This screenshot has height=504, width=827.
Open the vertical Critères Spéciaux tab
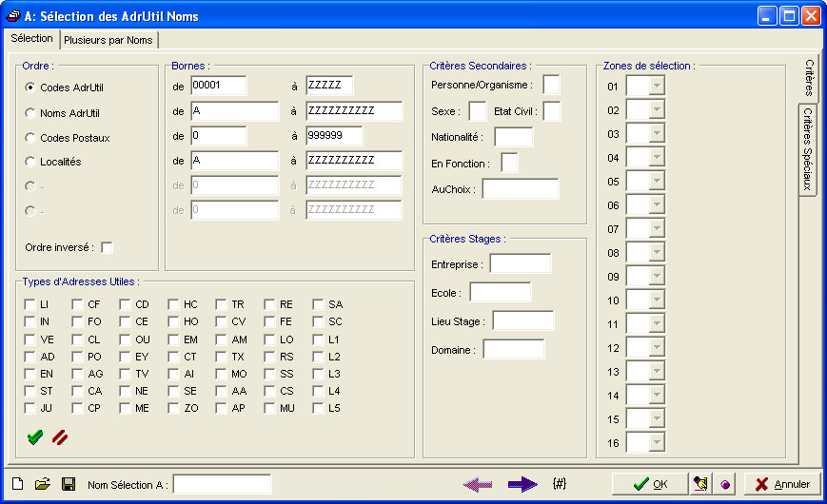pos(807,149)
